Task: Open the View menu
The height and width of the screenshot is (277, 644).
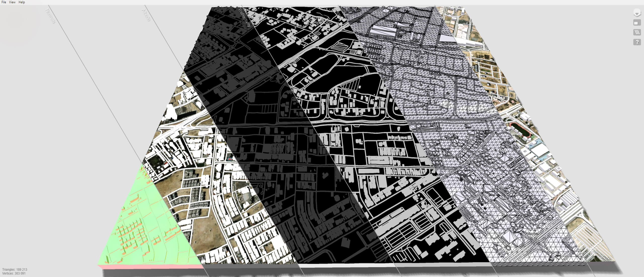Action: [x=12, y=2]
